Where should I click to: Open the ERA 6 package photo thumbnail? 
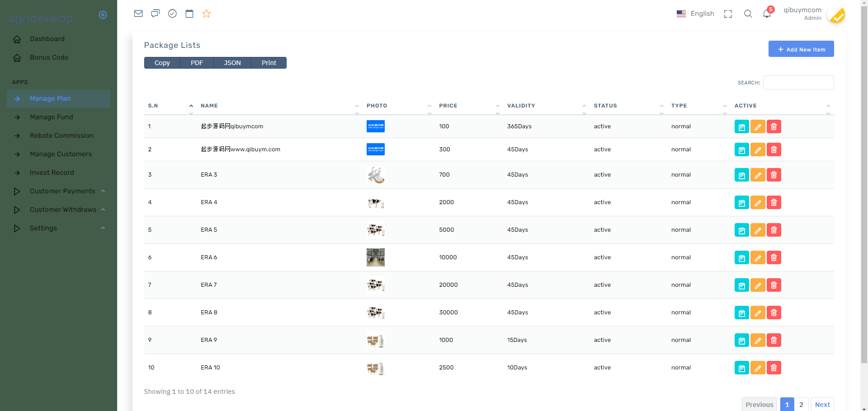[376, 257]
